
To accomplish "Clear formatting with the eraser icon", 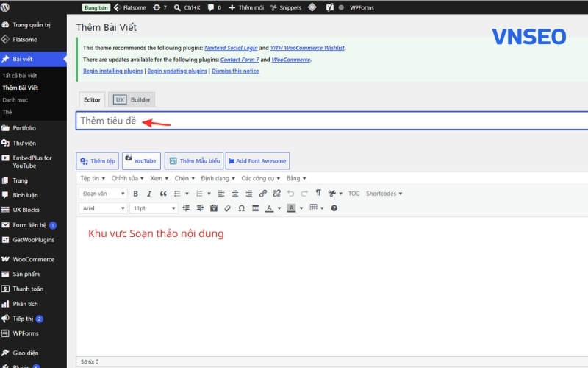I will coord(228,208).
